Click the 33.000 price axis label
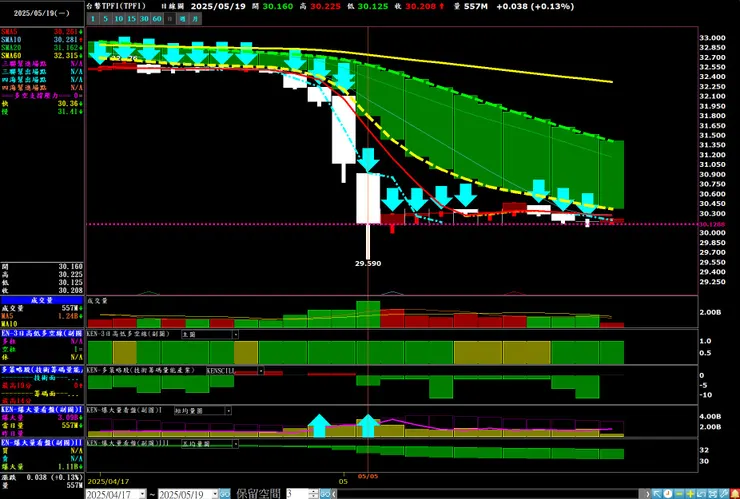740x499 pixels. pyautogui.click(x=713, y=38)
